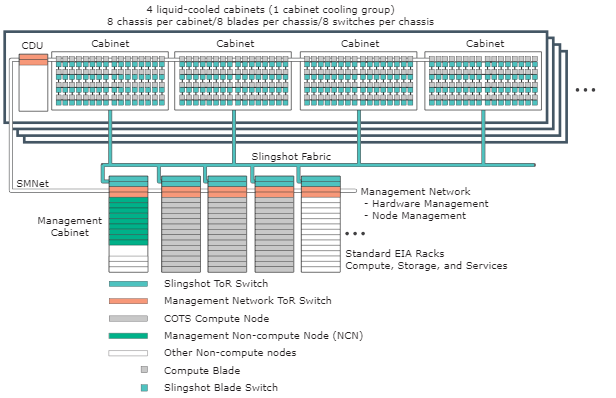Click the ellipsis next to the EIA racks
The height and width of the screenshot is (398, 616).
point(355,233)
